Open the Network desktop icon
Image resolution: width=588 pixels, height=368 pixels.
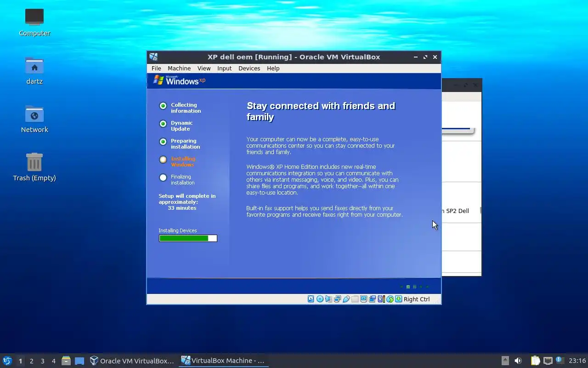(x=34, y=114)
